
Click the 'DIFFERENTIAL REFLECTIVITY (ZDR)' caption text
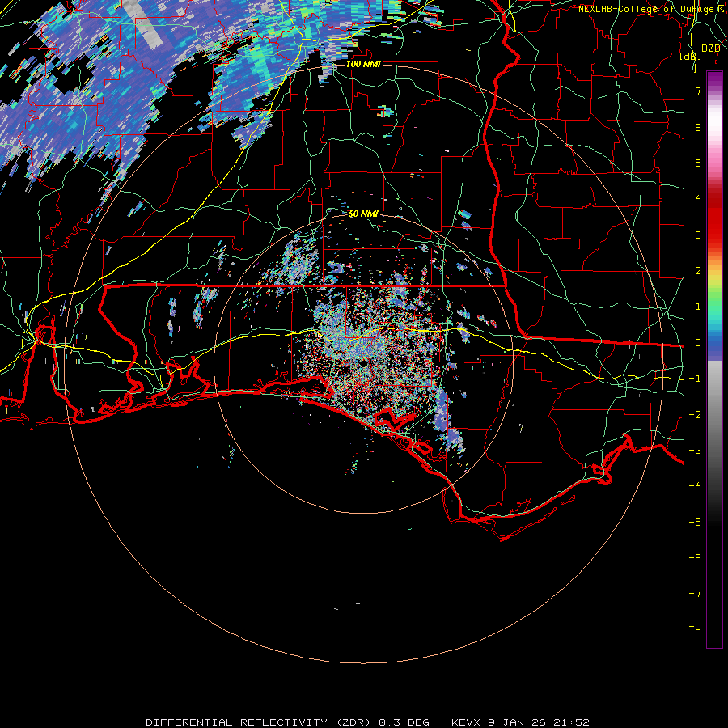click(260, 722)
